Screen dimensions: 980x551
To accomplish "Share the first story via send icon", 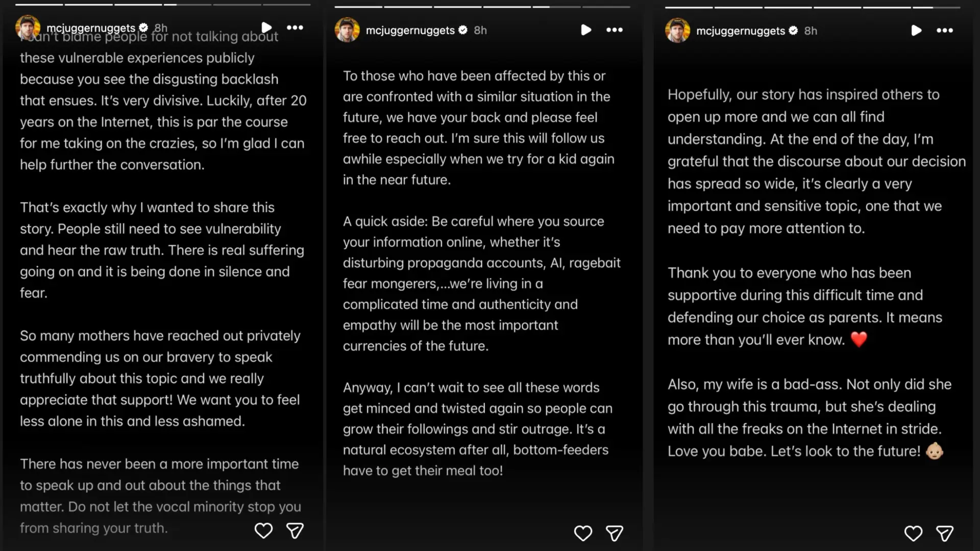I will [295, 531].
